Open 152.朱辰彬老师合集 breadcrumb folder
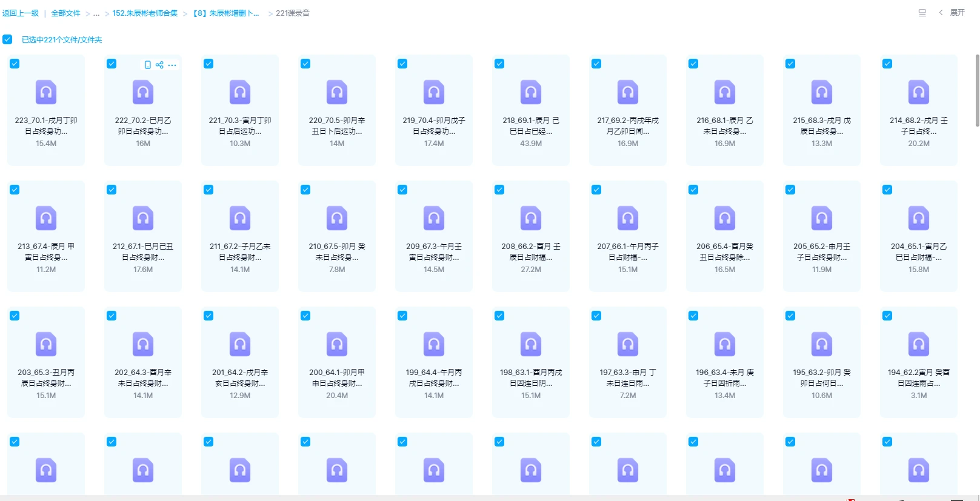980x501 pixels. (x=145, y=13)
